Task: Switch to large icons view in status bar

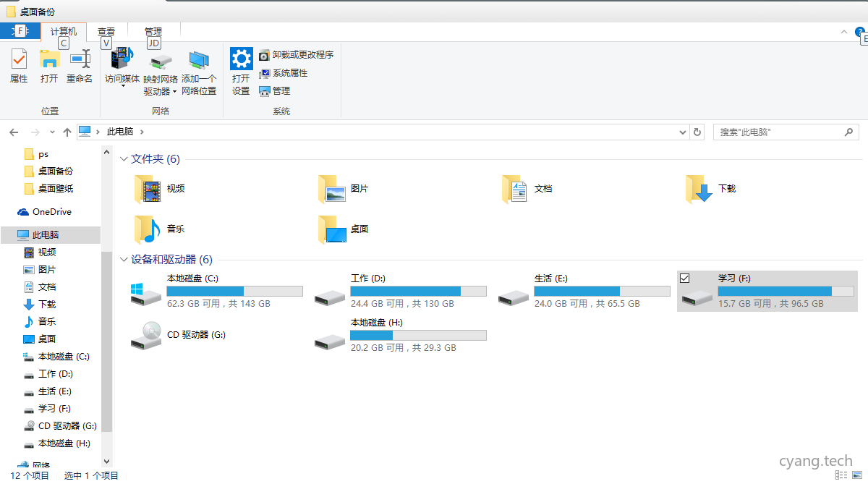Action: 858,475
